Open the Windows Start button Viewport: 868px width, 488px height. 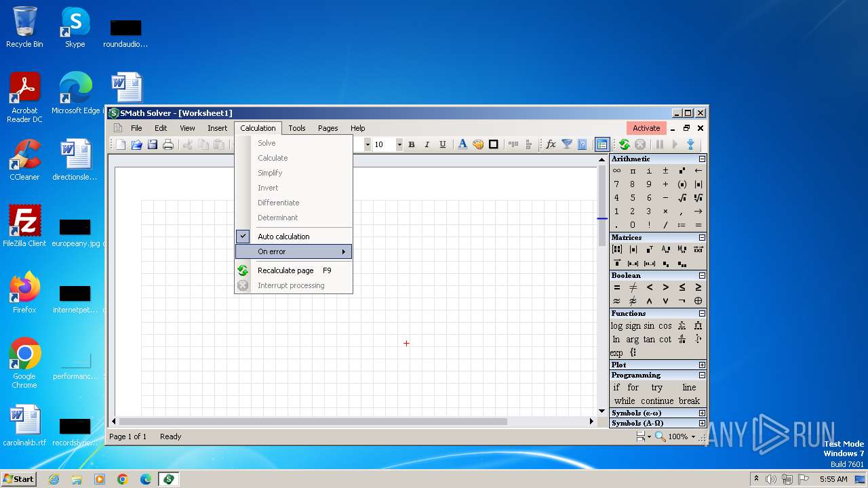tap(19, 479)
